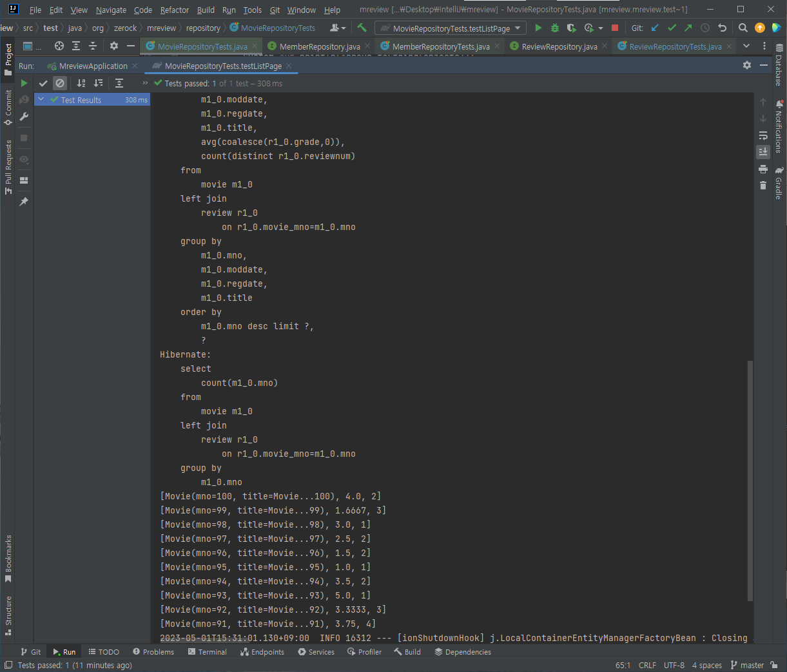Stop the process with red square in top toolbar

[615, 28]
